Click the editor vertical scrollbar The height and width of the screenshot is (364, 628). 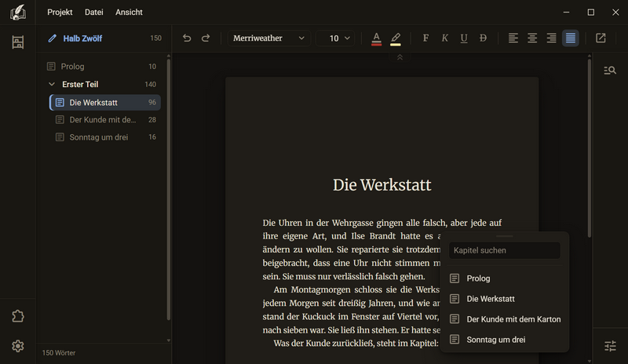tap(590, 148)
